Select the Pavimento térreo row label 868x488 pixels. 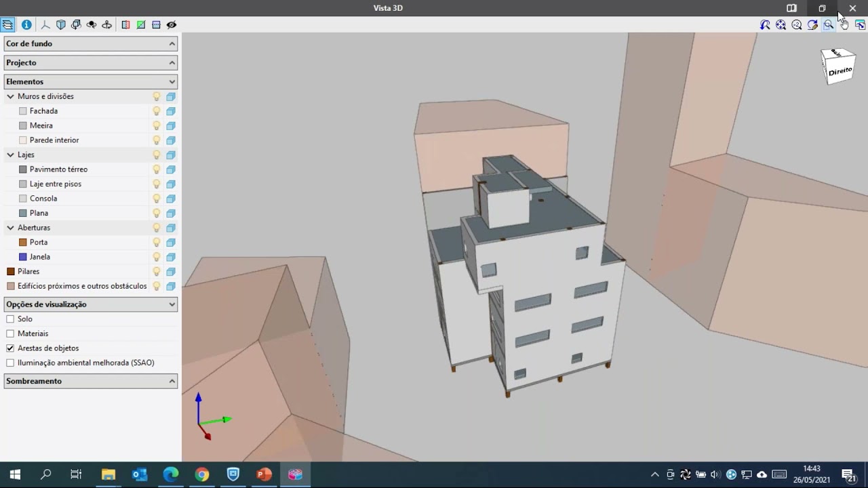point(58,169)
